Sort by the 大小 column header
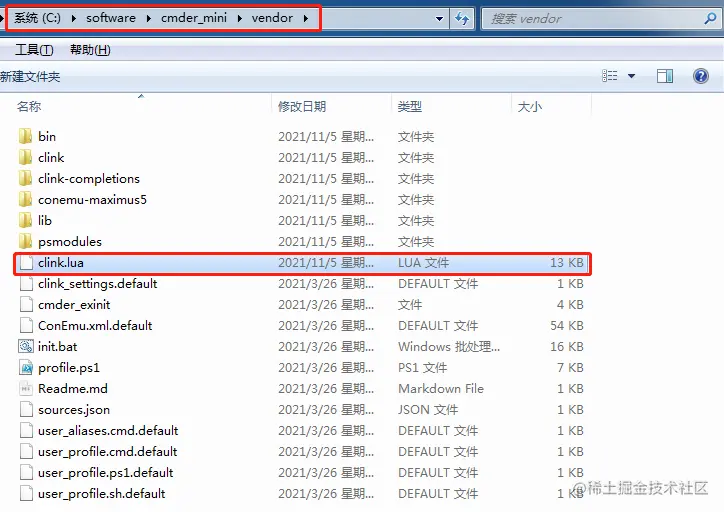The width and height of the screenshot is (724, 512). tap(530, 107)
